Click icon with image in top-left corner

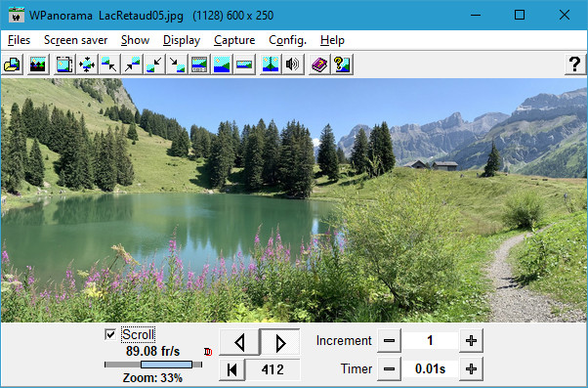109,65
